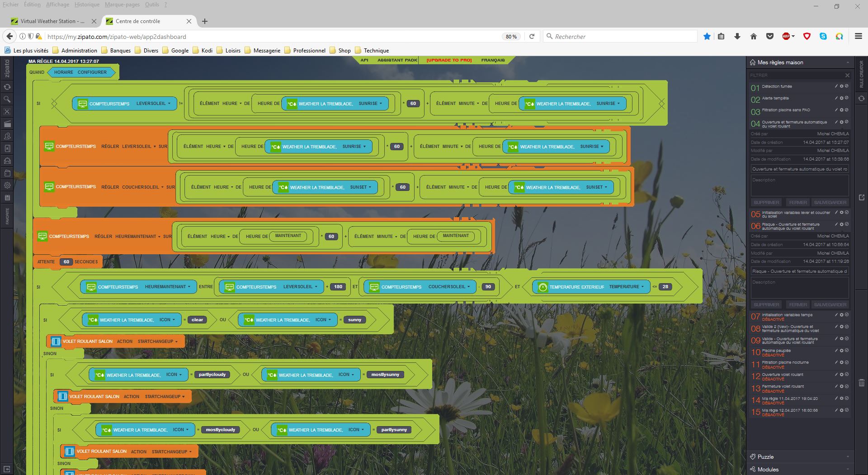This screenshot has height=475, width=868.
Task: Edit rule 01 Détection fumée with pencil icon
Action: (836, 86)
